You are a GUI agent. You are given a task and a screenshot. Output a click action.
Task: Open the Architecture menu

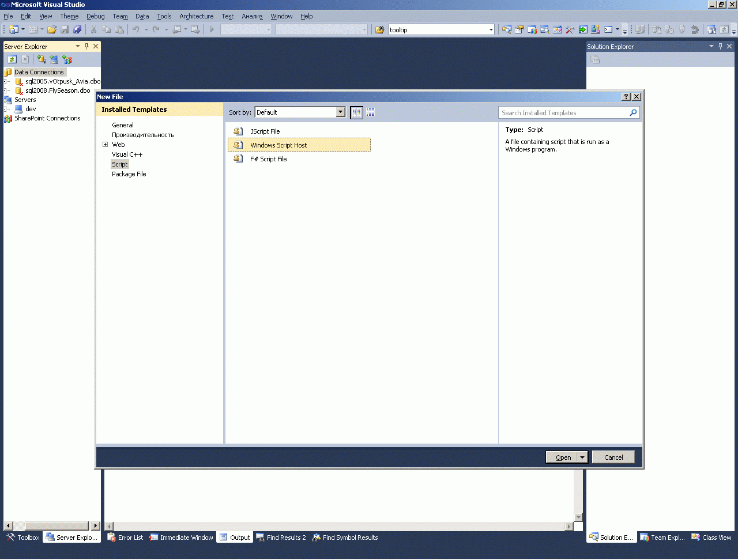pos(197,16)
